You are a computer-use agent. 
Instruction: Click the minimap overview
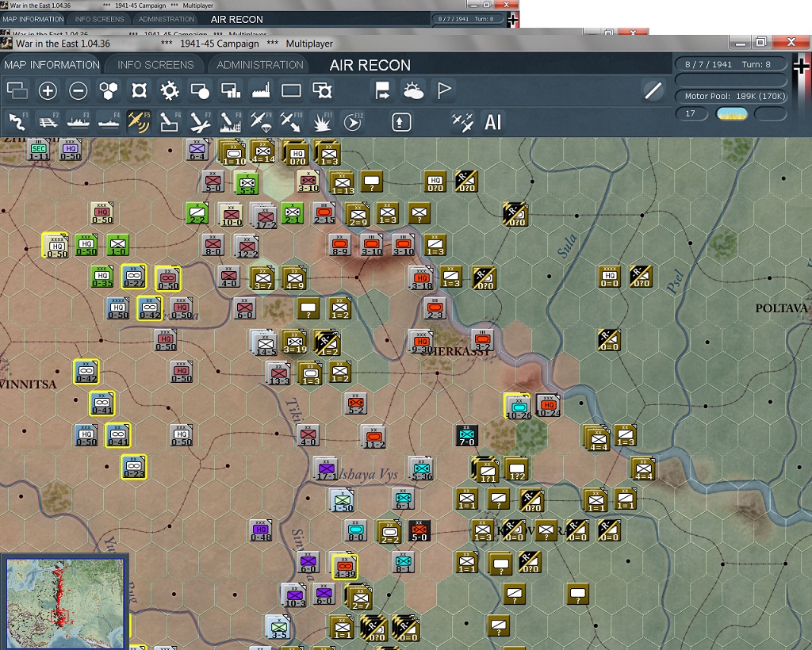click(x=65, y=603)
